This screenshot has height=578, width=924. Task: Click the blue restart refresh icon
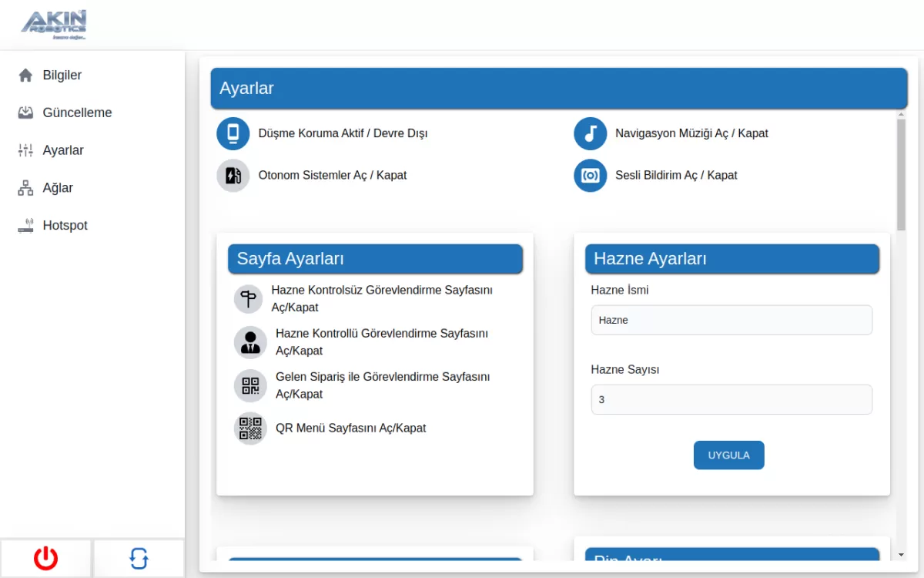[139, 558]
